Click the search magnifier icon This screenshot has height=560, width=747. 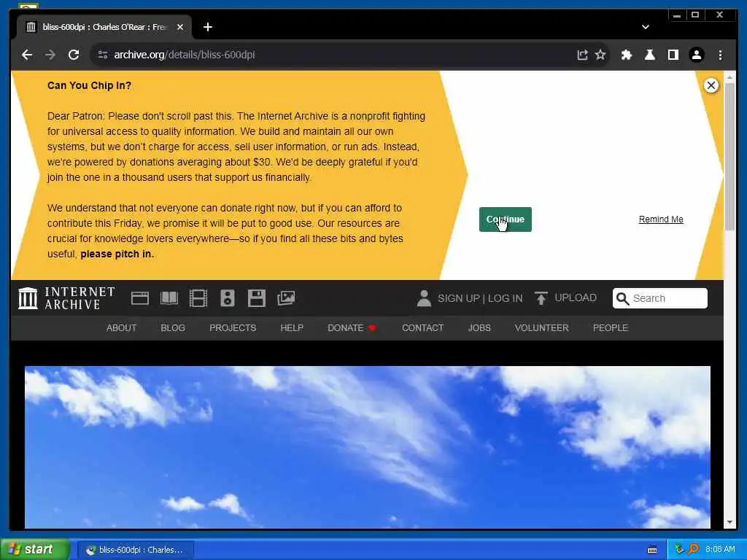622,298
